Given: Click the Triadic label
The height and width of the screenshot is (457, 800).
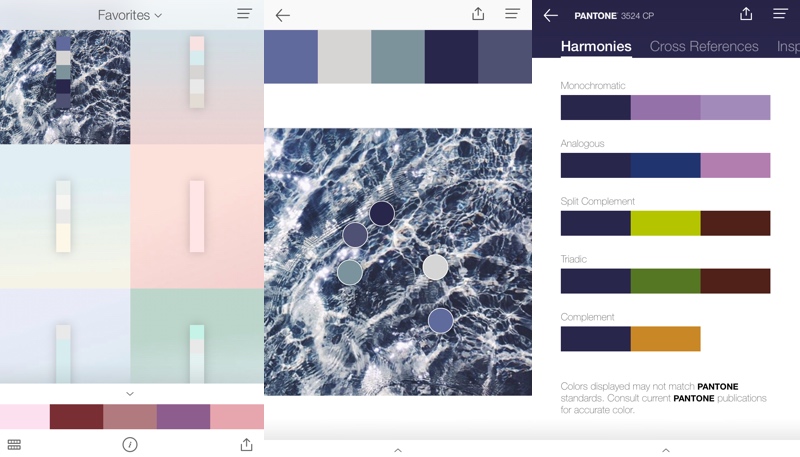Looking at the screenshot, I should tap(573, 259).
